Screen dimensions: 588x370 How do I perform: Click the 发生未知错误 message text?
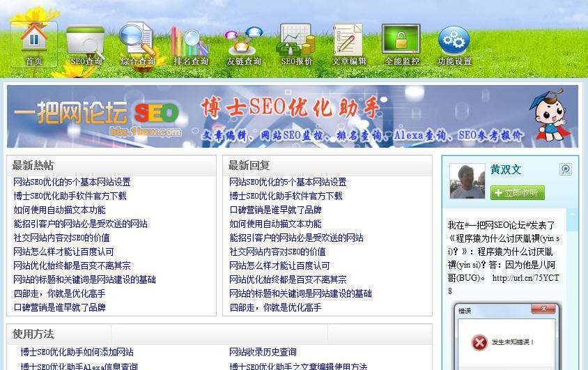(x=513, y=342)
